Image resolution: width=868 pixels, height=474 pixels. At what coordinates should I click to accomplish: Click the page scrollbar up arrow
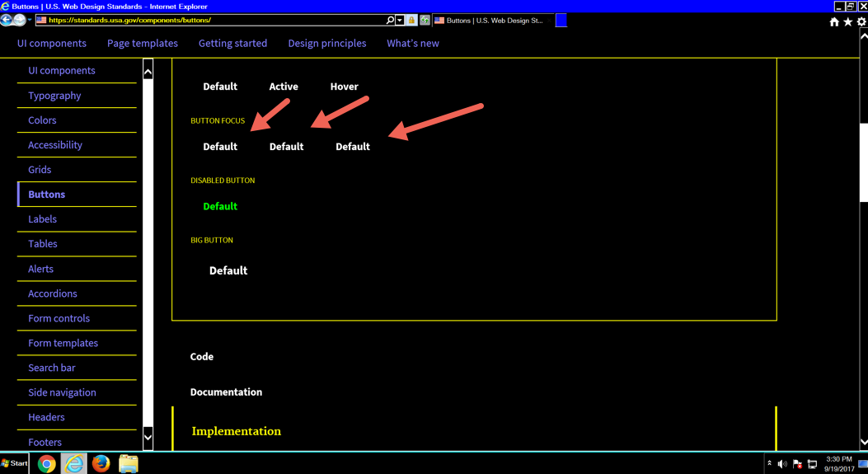864,35
